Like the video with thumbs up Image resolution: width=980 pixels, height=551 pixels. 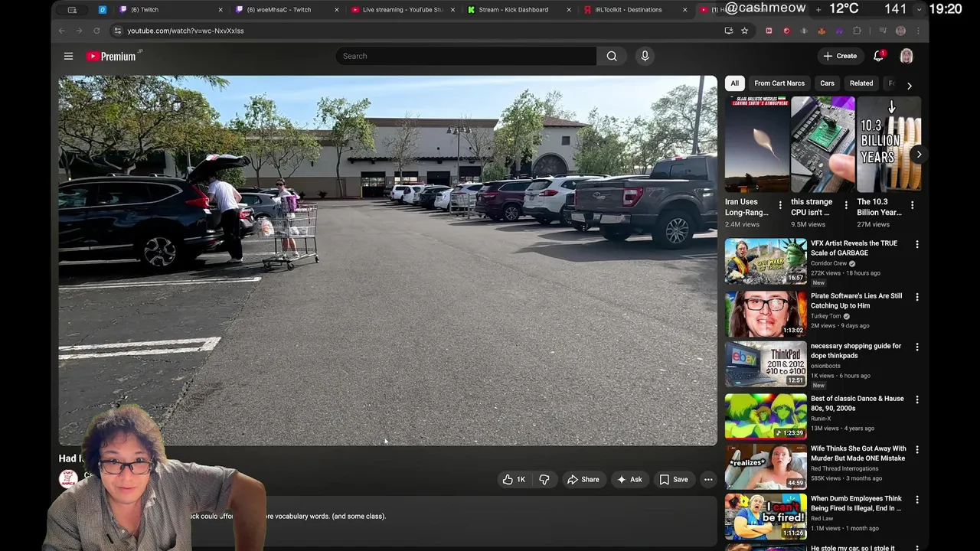[x=514, y=479]
